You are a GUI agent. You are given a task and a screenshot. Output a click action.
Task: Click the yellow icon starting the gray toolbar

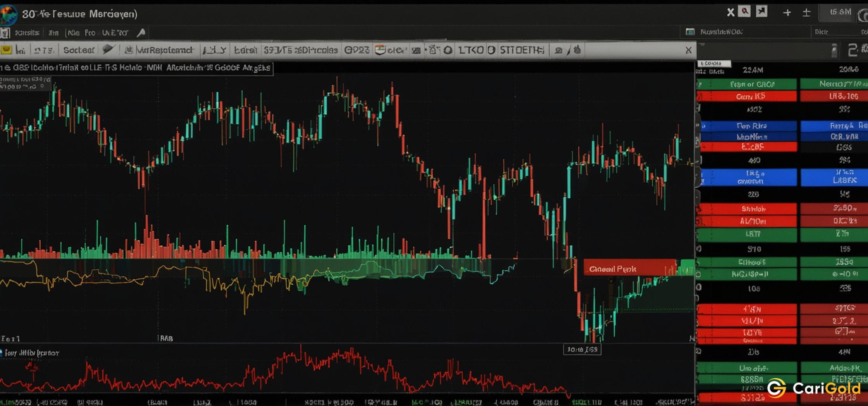[6, 50]
